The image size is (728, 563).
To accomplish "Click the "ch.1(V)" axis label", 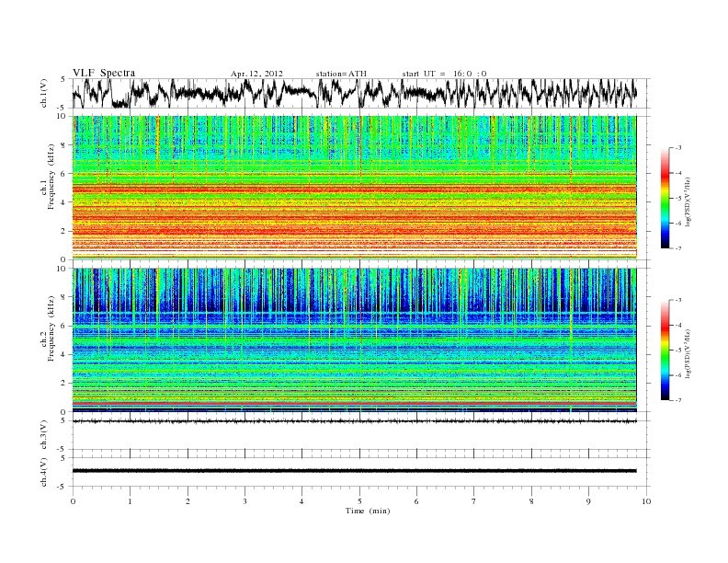I will pos(44,93).
